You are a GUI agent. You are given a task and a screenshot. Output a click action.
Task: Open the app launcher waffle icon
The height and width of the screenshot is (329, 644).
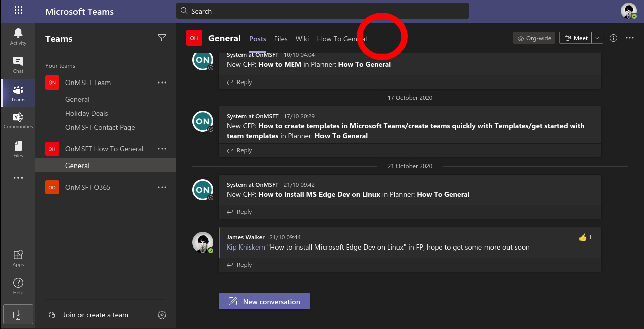(18, 10)
